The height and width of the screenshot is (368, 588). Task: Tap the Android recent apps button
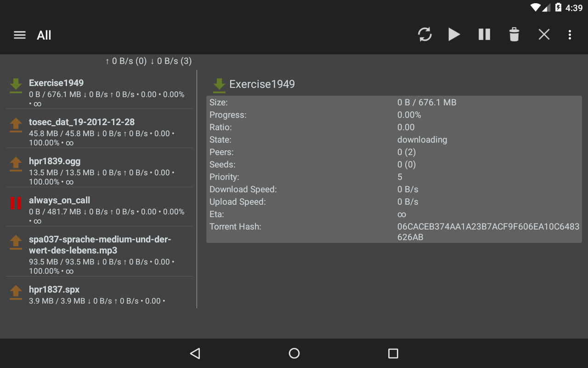point(393,353)
